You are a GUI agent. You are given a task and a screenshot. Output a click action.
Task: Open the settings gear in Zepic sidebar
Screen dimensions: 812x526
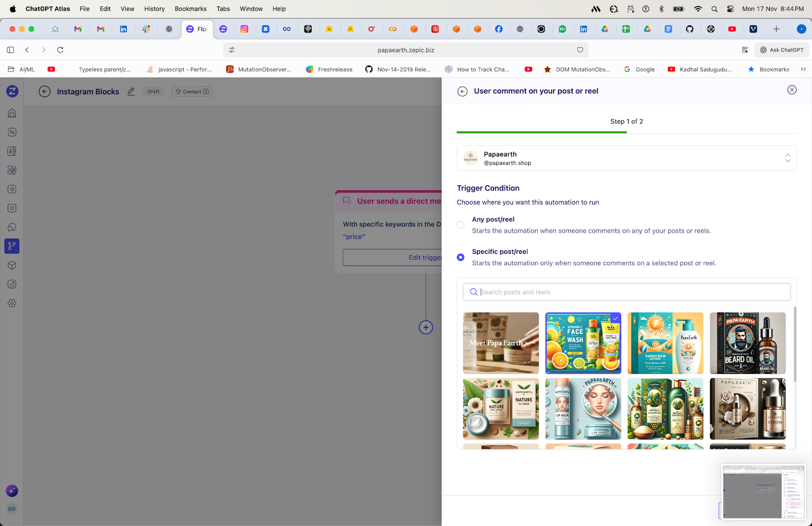(12, 303)
